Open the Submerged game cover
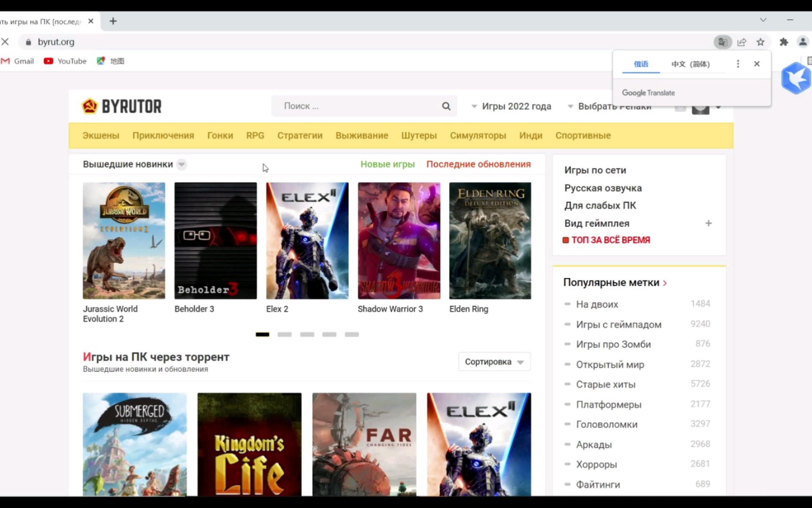 (x=134, y=444)
